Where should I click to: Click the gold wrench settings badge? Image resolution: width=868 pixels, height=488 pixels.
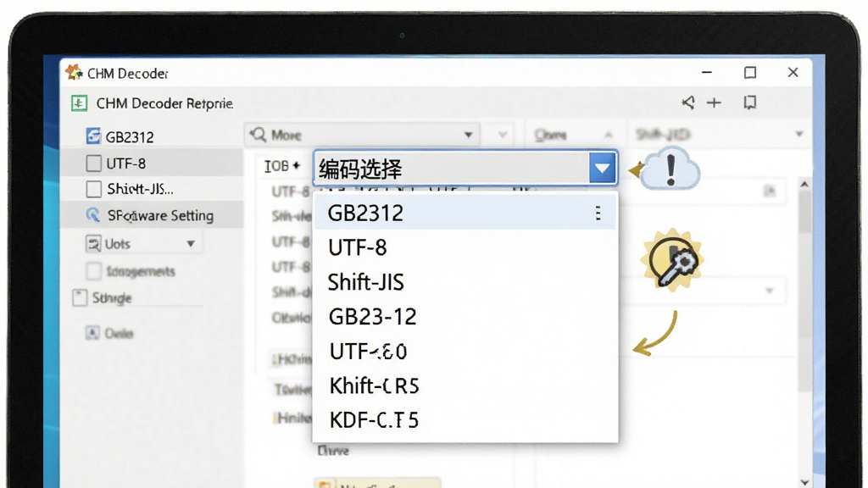click(x=671, y=260)
